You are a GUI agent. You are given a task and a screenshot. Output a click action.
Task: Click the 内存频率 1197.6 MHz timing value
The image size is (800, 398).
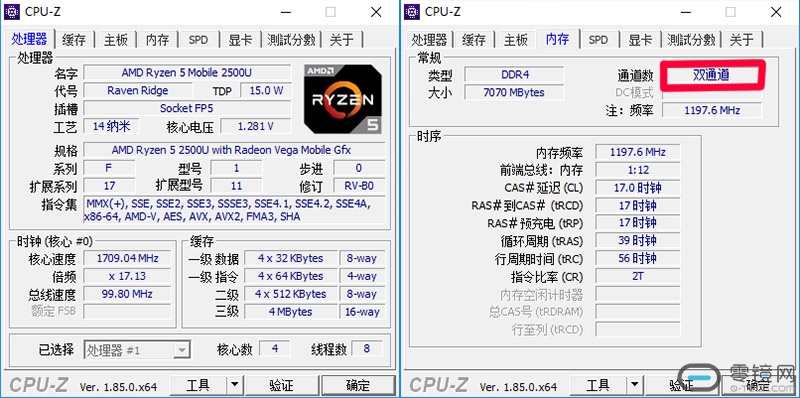pos(638,152)
